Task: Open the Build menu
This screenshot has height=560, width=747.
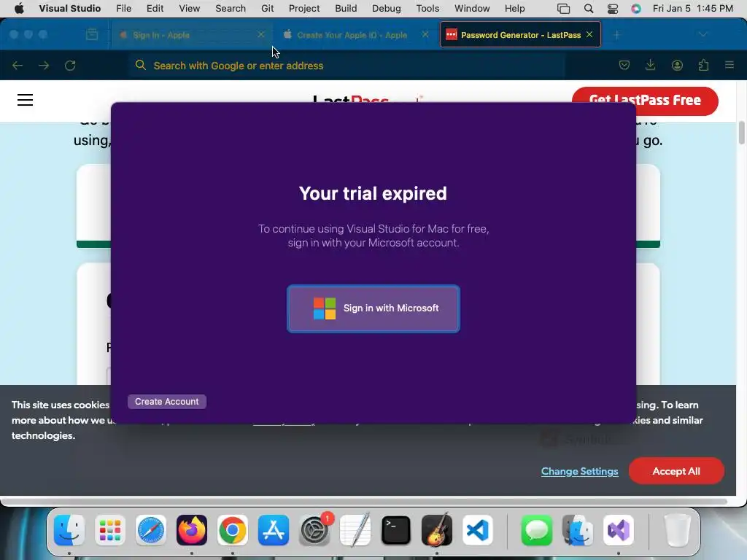Action: pos(345,9)
